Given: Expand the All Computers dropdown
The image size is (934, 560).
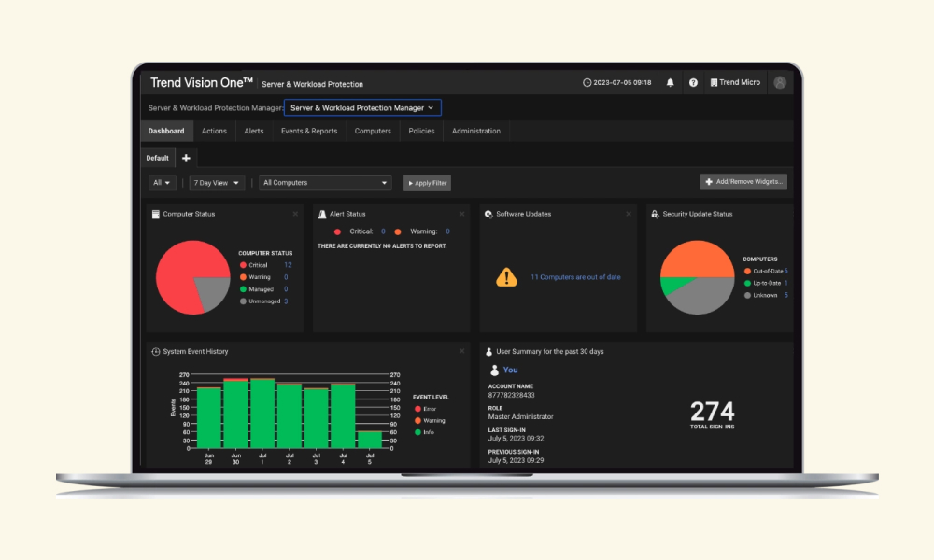Looking at the screenshot, I should tap(325, 183).
